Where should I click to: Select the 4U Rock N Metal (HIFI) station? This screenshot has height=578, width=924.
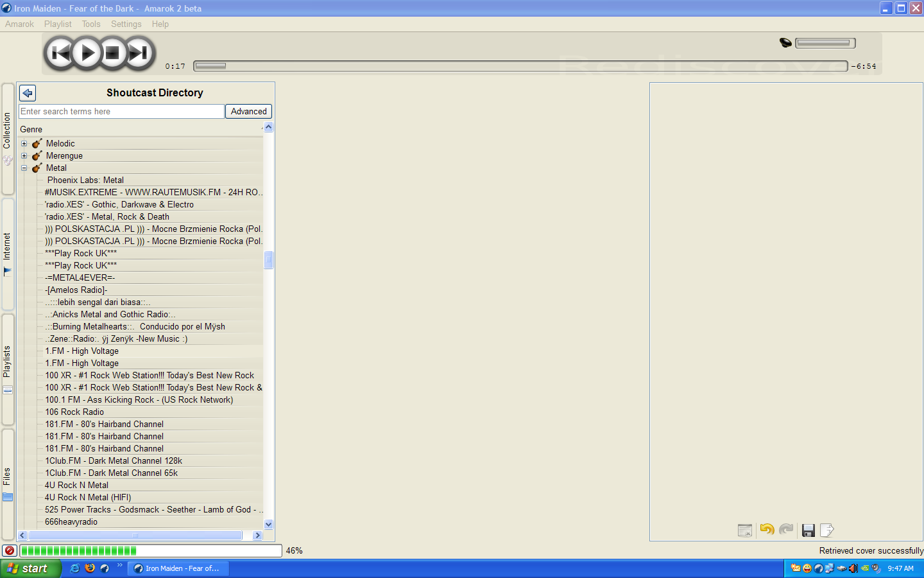coord(88,497)
